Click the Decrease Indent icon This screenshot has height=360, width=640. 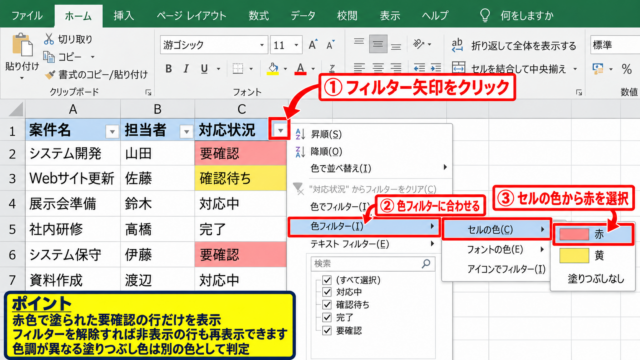(x=419, y=67)
